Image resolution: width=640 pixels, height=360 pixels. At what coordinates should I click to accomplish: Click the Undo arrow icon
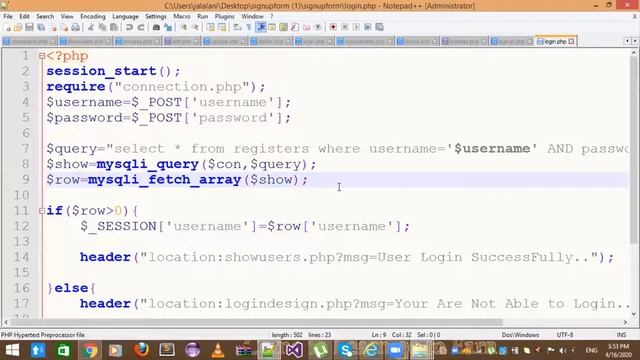[x=129, y=27]
